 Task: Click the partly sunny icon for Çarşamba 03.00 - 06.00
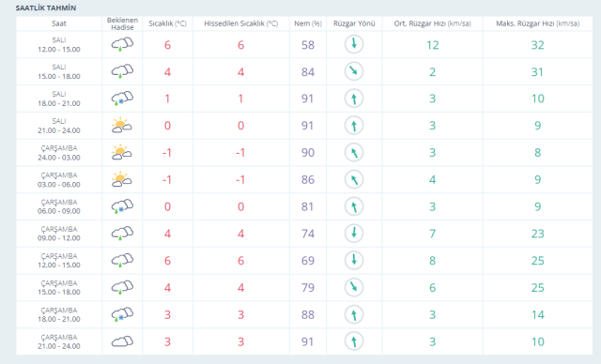tap(122, 179)
